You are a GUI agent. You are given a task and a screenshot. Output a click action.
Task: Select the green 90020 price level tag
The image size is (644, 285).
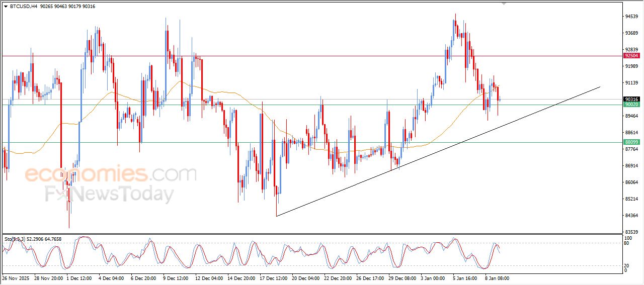[x=631, y=105]
